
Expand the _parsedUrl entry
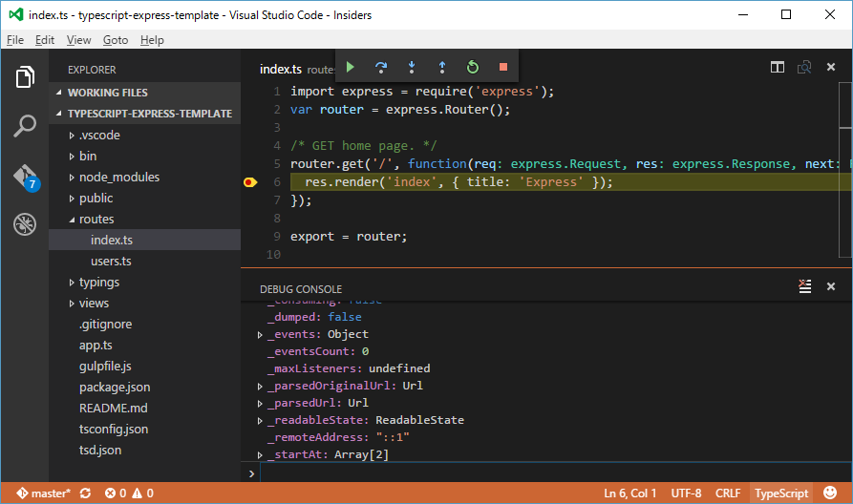click(260, 404)
